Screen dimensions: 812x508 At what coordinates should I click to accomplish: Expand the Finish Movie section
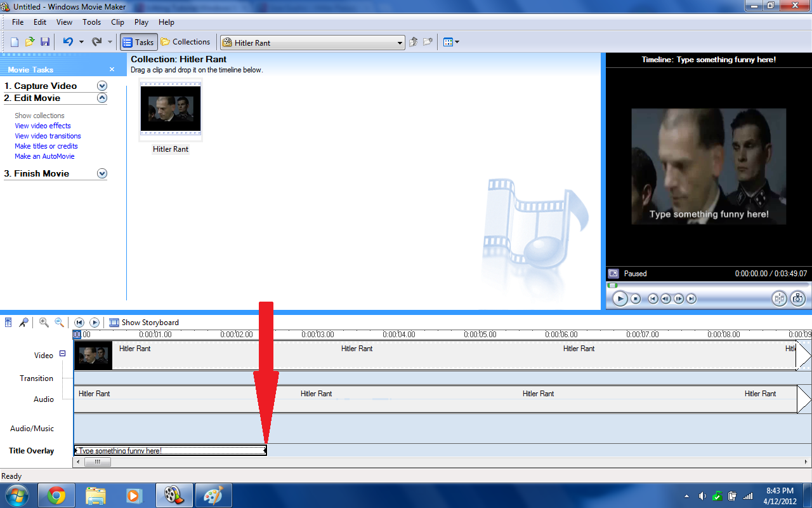(102, 173)
